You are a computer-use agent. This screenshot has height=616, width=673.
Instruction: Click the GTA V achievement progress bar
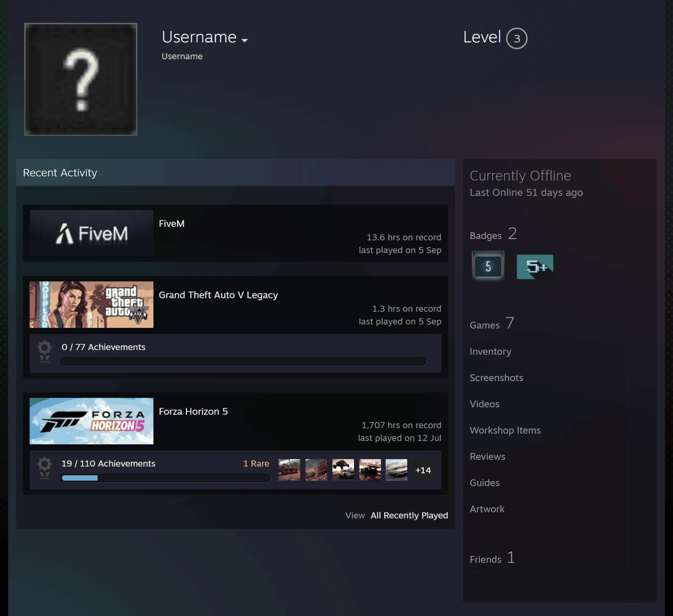point(243,361)
